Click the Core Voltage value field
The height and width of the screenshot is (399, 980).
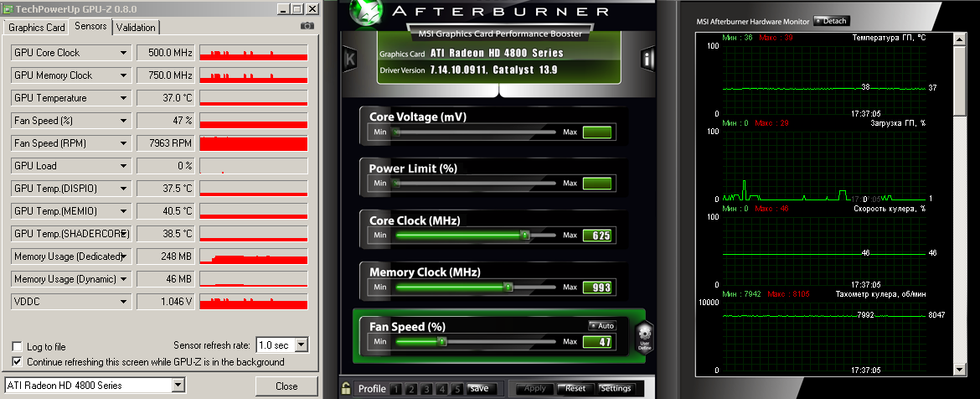coord(597,132)
